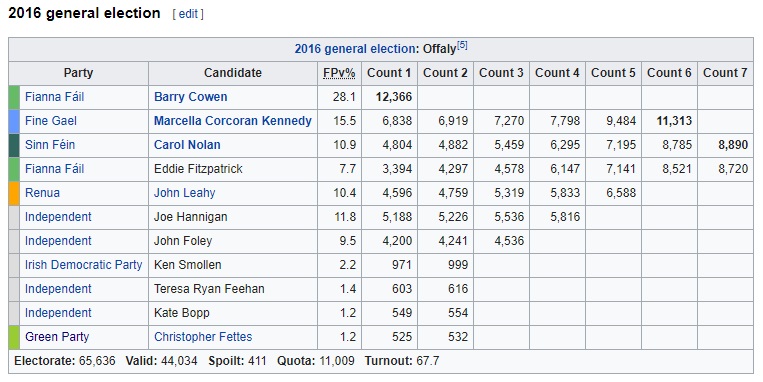Open the Fine Gael party link
The height and width of the screenshot is (382, 763).
point(51,121)
